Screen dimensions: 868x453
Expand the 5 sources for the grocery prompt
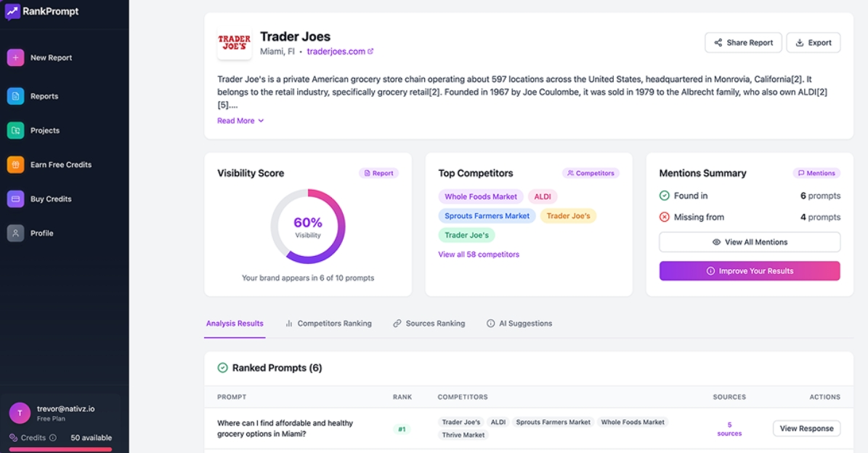(729, 428)
